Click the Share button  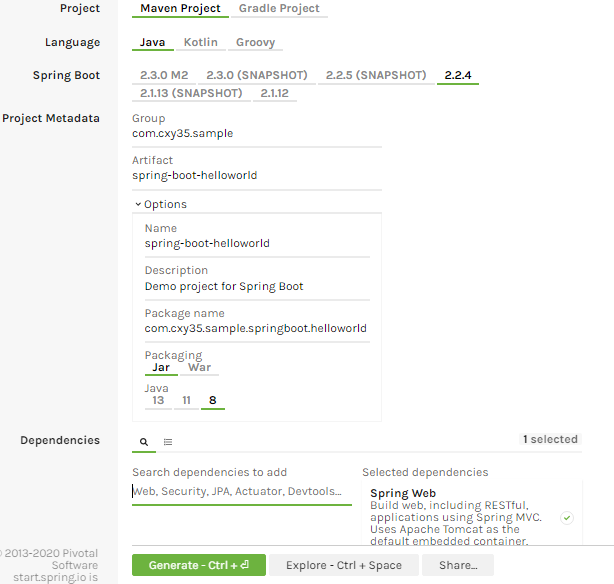pyautogui.click(x=457, y=565)
